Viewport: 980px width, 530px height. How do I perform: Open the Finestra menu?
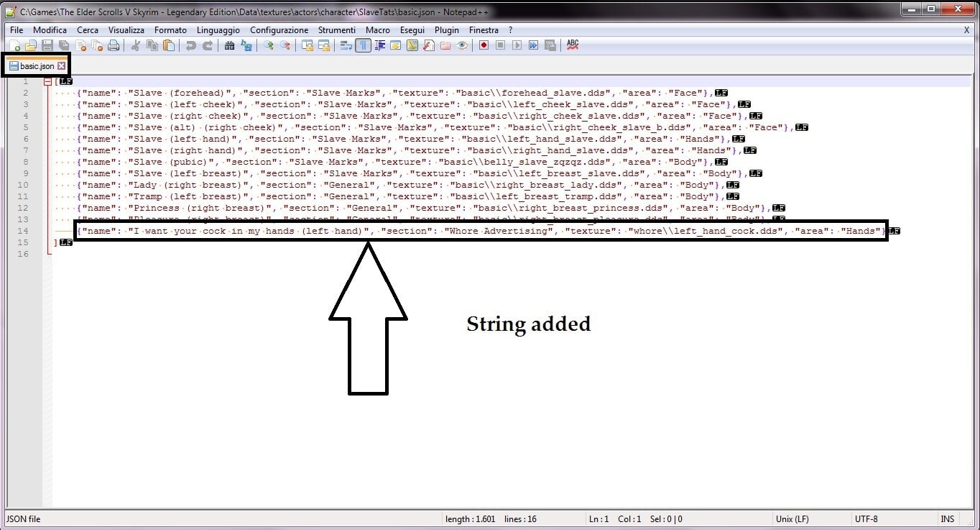point(484,30)
